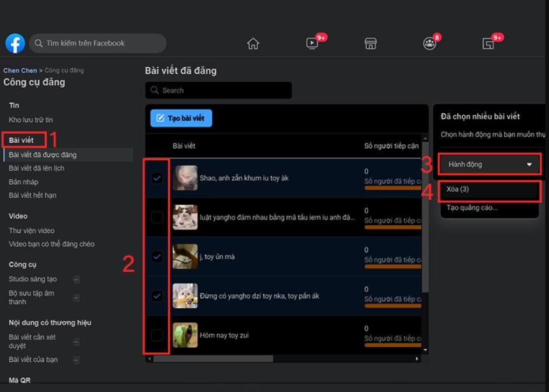Click the "Tạo bài viết" button
This screenshot has height=392, width=549.
coord(181,118)
